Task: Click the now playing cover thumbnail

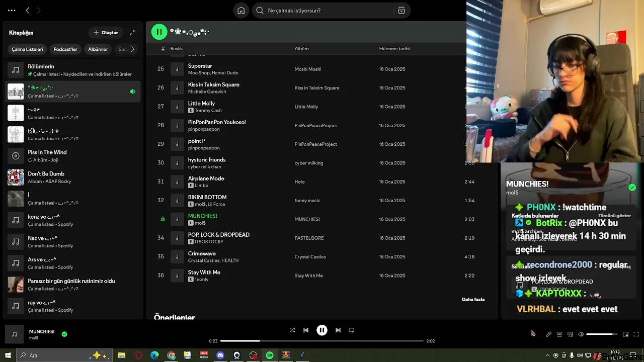Action: point(15,334)
